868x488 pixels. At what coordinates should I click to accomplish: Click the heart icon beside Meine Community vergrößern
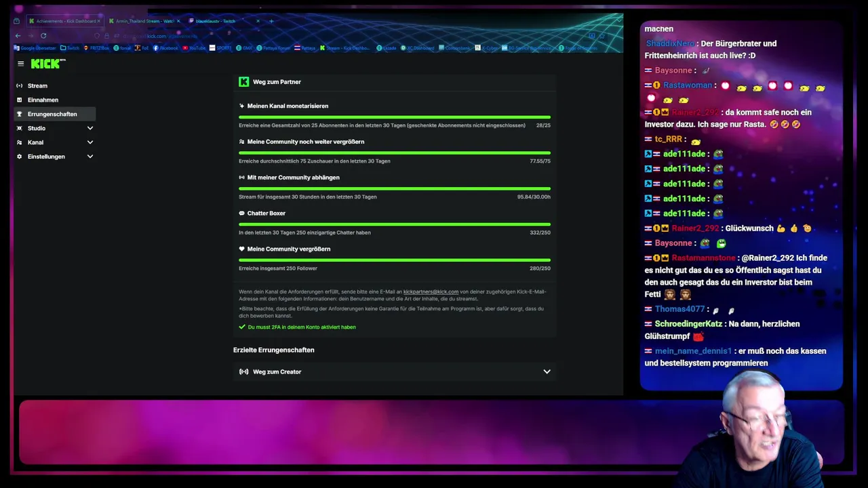pos(241,249)
